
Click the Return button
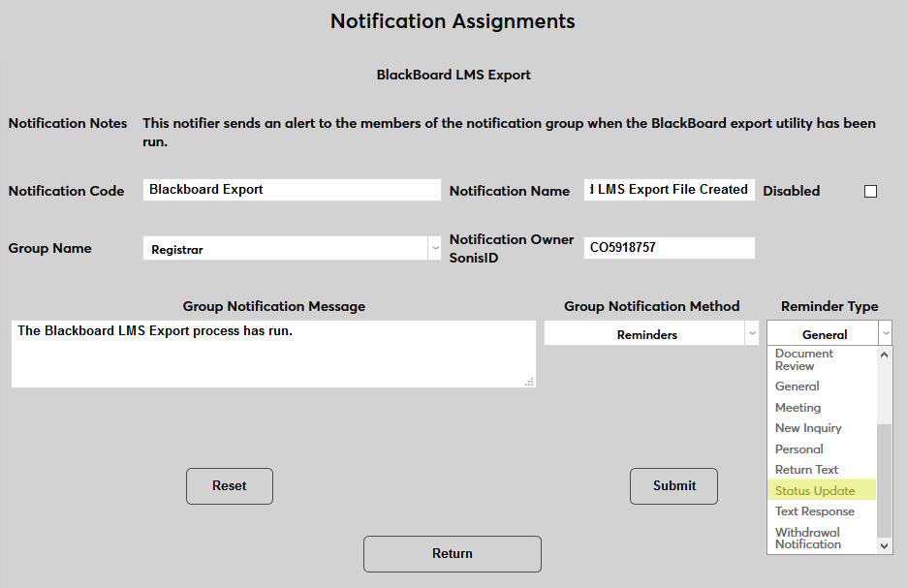[x=452, y=553]
